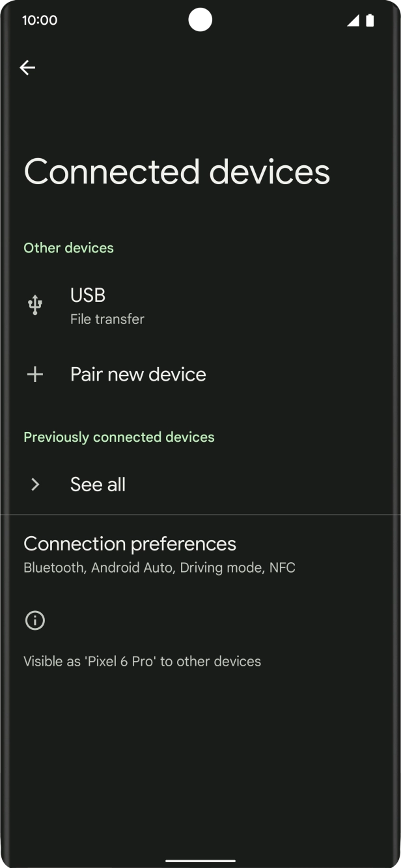The width and height of the screenshot is (401, 868).
Task: Expand See all previously connected devices
Action: click(x=98, y=484)
